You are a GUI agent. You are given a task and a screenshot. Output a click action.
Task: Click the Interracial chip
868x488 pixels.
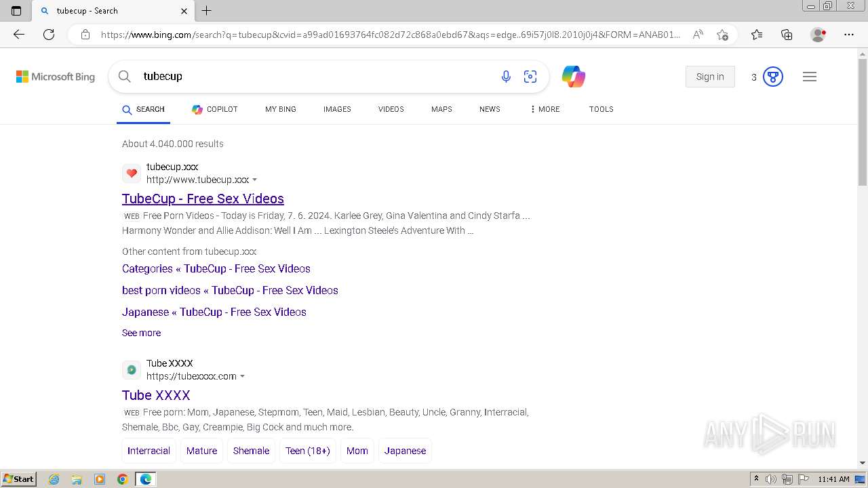149,451
